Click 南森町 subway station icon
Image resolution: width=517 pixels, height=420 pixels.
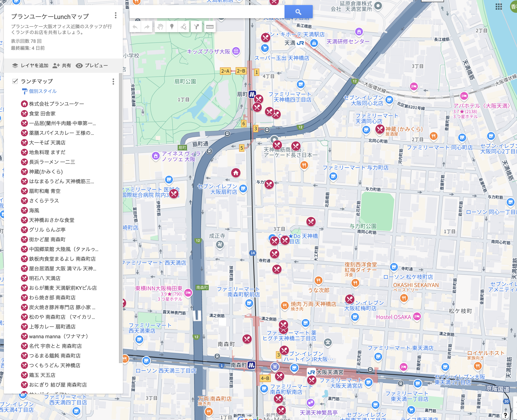(252, 365)
